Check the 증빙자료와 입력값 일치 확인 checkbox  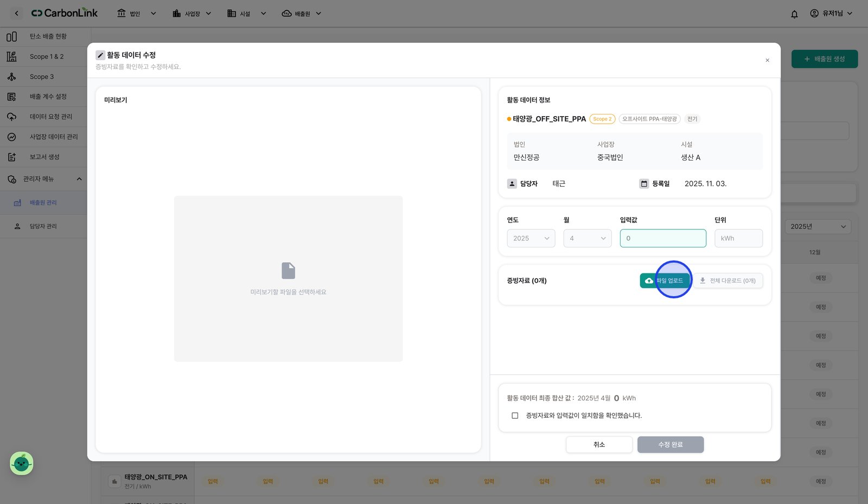pos(515,416)
